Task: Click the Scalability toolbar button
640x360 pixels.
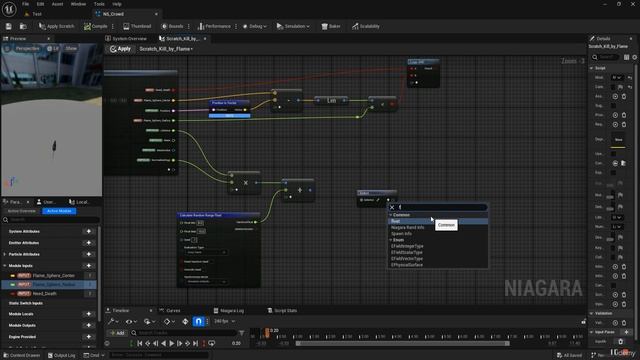Action: coord(366,26)
